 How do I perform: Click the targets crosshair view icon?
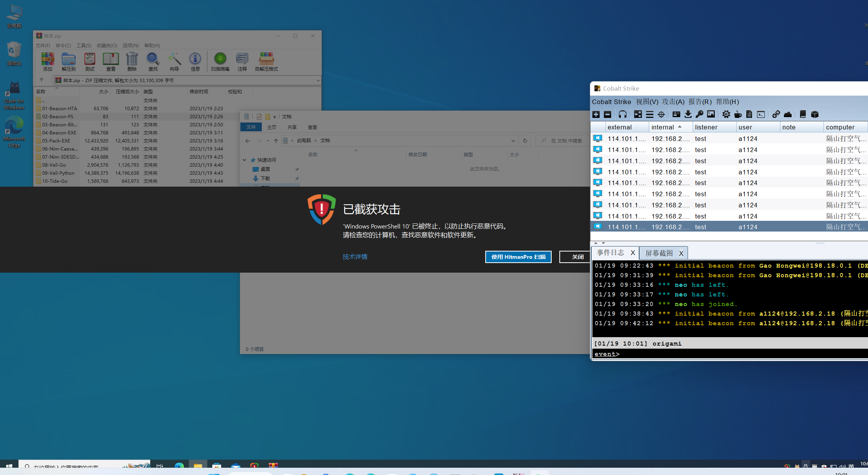[x=661, y=114]
